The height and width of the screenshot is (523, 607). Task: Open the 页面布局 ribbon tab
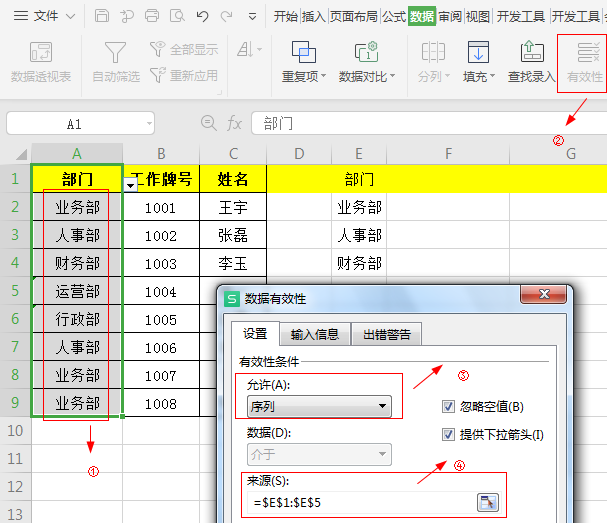click(x=354, y=16)
